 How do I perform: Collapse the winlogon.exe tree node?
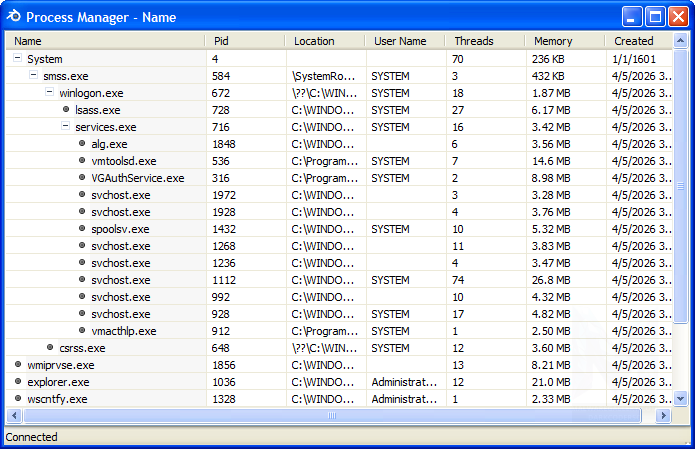pyautogui.click(x=49, y=93)
